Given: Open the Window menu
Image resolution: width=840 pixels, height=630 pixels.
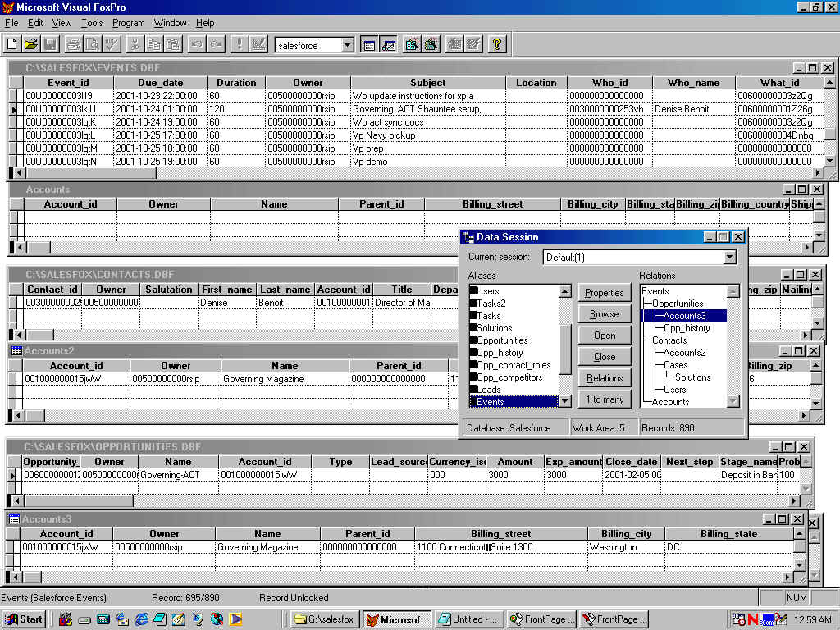Looking at the screenshot, I should pyautogui.click(x=170, y=23).
